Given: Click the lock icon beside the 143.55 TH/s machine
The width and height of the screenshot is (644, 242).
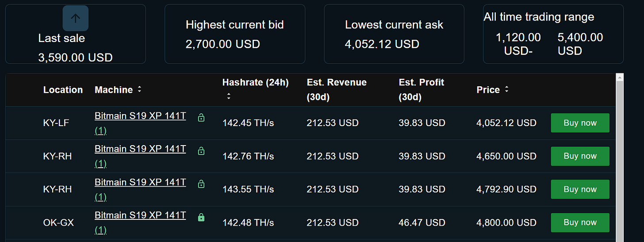Looking at the screenshot, I should pos(201,184).
